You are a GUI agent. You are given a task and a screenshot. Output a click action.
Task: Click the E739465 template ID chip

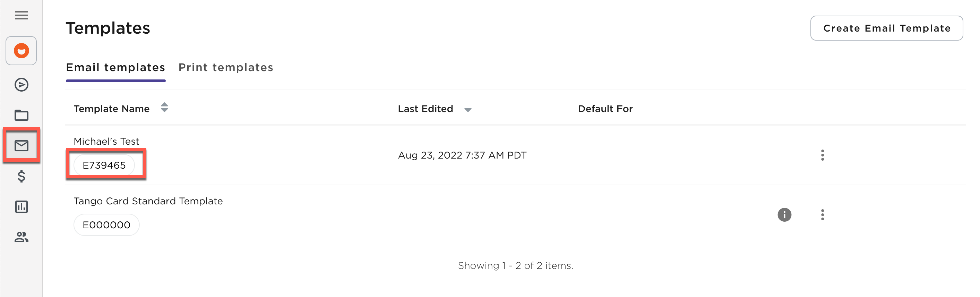tap(104, 165)
